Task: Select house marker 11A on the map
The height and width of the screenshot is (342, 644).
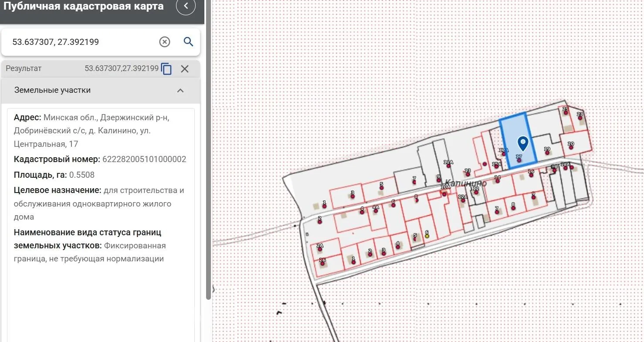Action: [448, 166]
